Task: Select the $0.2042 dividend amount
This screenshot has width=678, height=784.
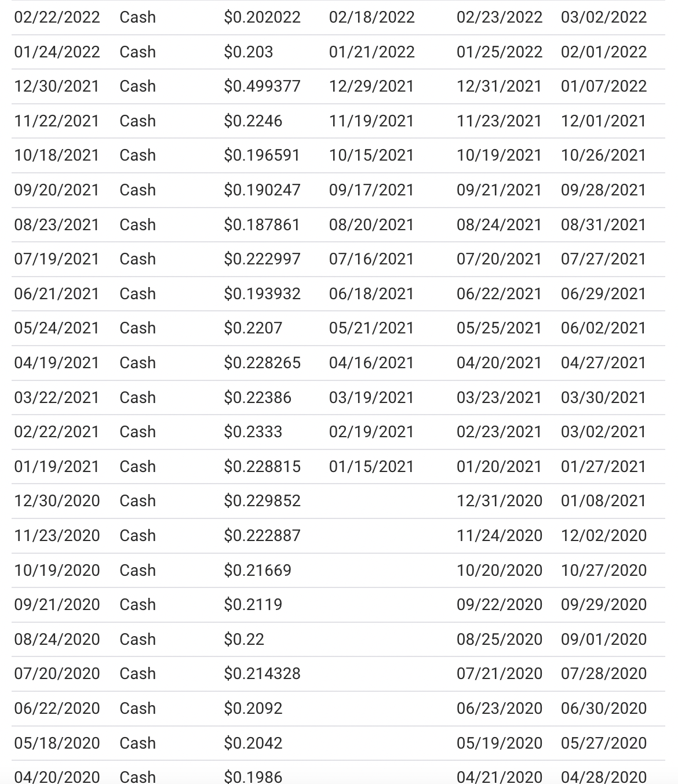Action: coord(253,743)
